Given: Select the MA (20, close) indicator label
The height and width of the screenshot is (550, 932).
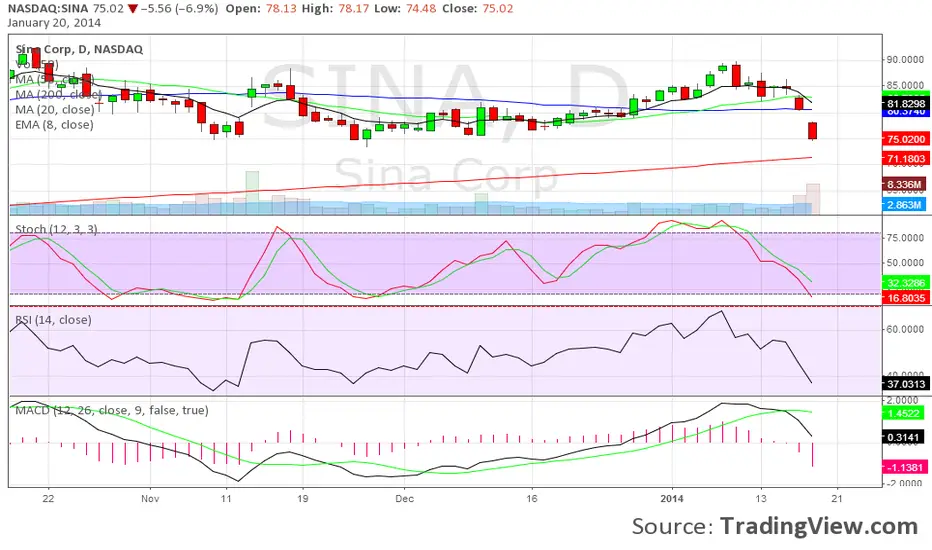Looking at the screenshot, I should 55,109.
